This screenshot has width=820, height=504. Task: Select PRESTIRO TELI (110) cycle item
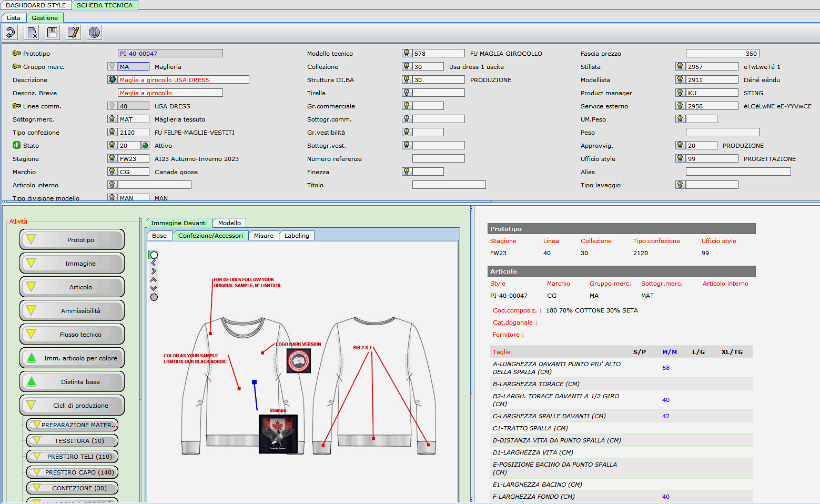click(x=73, y=456)
